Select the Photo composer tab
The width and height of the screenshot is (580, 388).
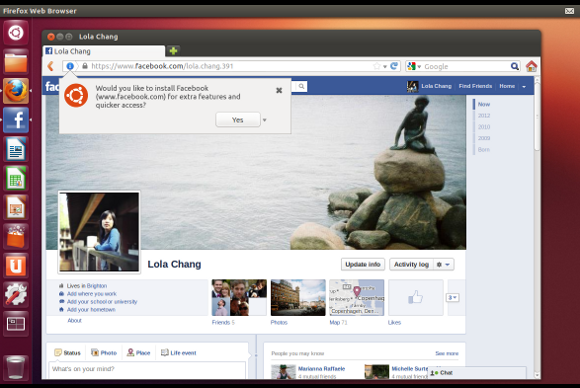[x=104, y=352]
